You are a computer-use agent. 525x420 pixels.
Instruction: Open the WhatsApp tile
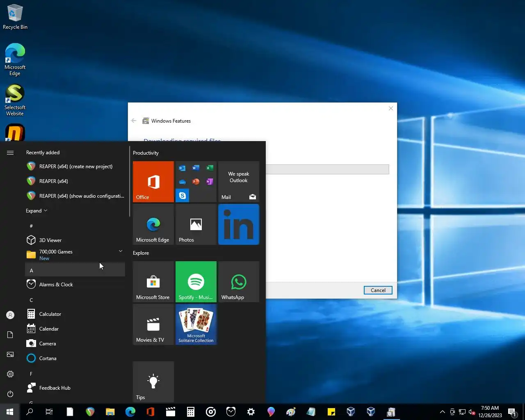point(239,282)
